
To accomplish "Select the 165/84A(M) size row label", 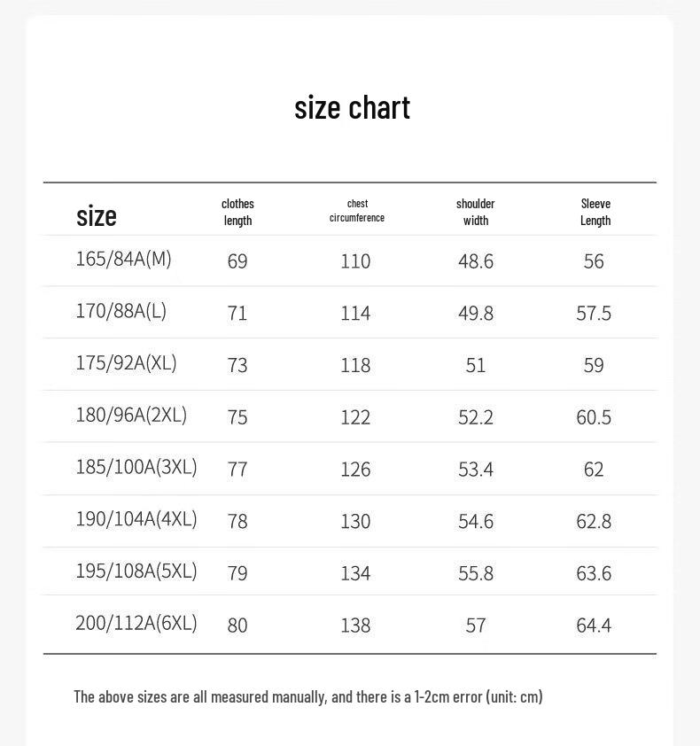I will click(x=124, y=260).
